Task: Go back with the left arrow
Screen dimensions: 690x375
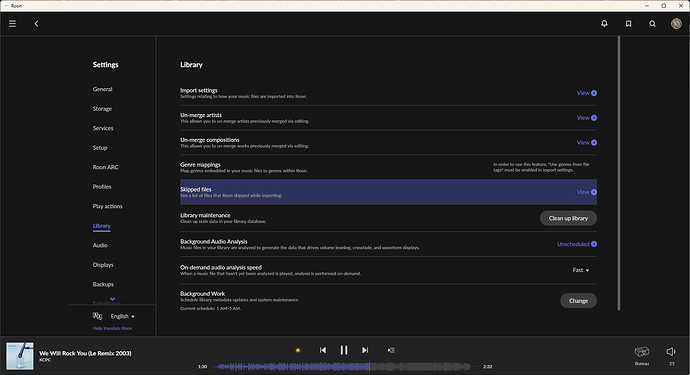Action: [37, 24]
